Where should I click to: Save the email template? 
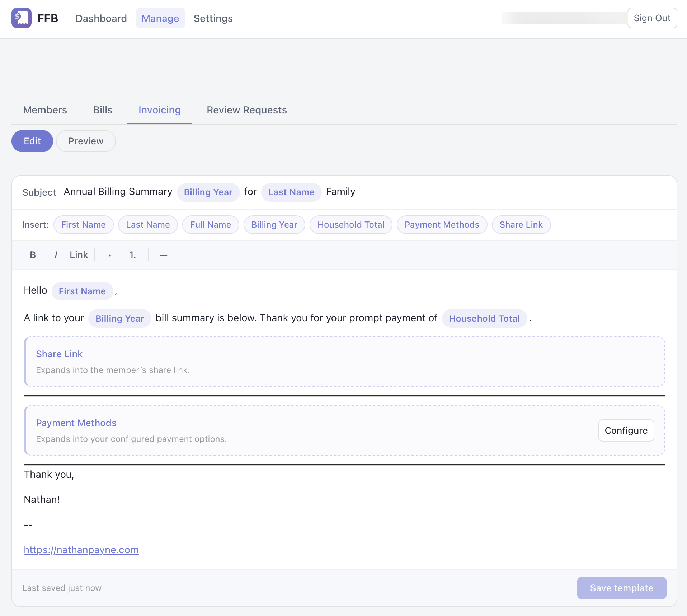tap(621, 588)
